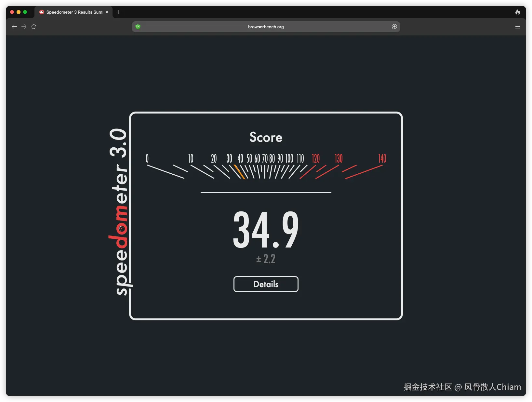Click the red 140 gauge label
Viewport: 532px width, 402px height.
point(382,158)
